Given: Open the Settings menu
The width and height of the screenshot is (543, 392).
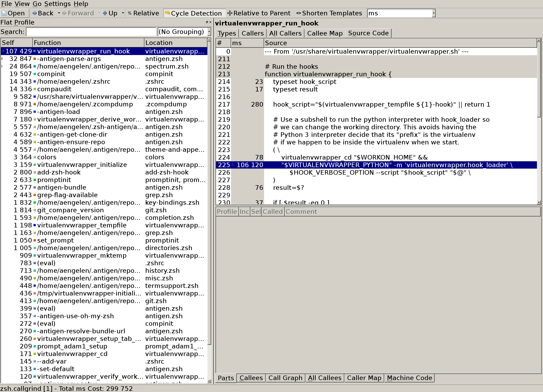Looking at the screenshot, I should (x=58, y=4).
